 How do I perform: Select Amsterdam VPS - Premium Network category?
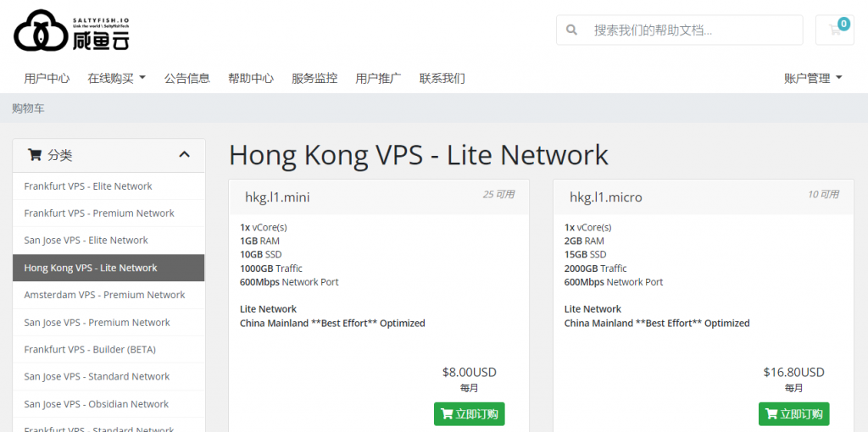(104, 295)
